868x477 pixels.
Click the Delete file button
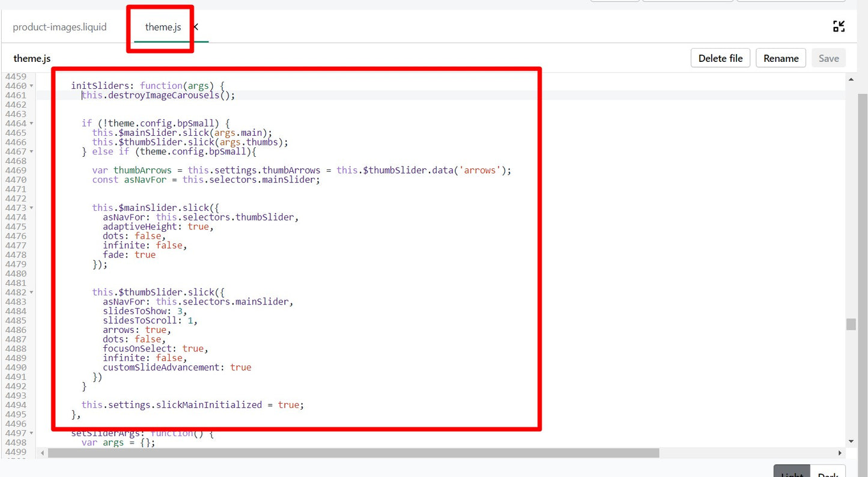point(720,58)
